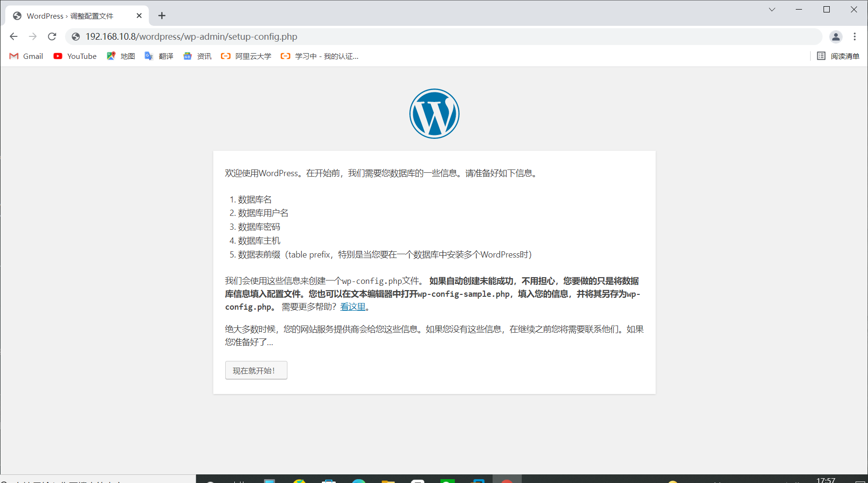Reload the page with refresh icon
Viewport: 868px width, 483px height.
coord(52,36)
